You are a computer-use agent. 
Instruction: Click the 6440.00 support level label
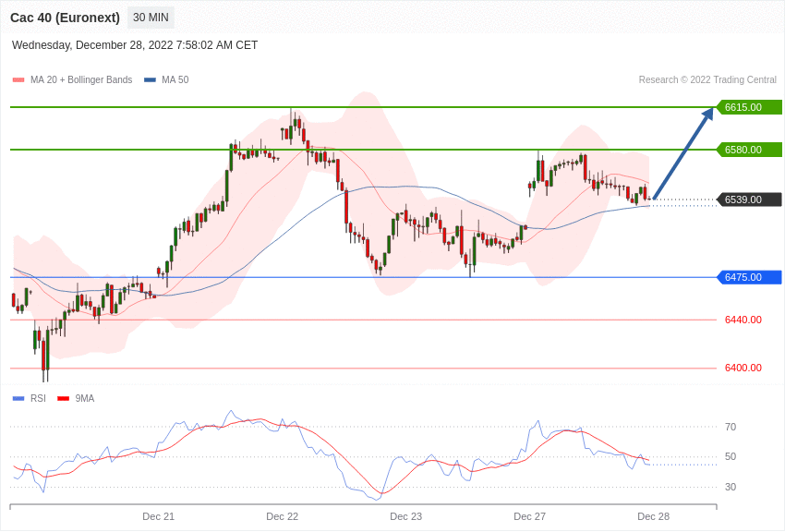743,320
